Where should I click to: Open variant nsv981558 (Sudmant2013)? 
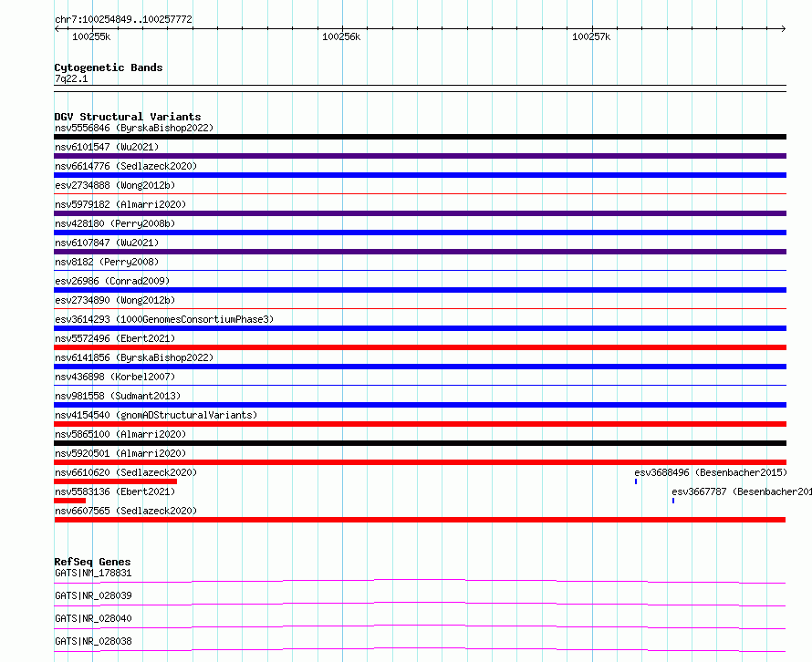coord(118,396)
